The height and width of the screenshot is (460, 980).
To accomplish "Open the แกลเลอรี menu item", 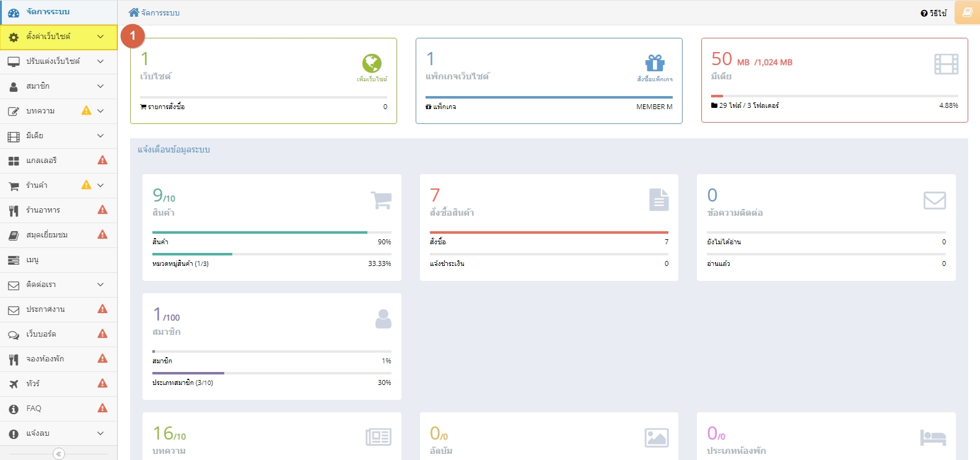I will click(59, 161).
